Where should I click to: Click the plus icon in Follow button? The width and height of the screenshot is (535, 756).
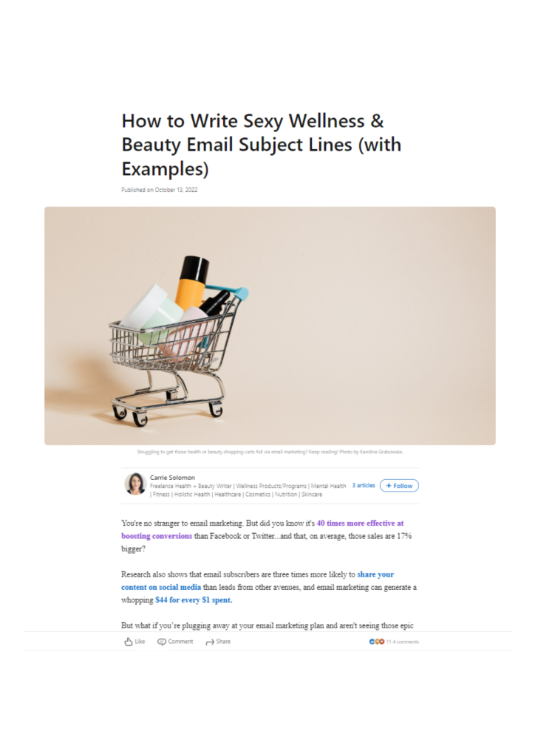point(389,486)
